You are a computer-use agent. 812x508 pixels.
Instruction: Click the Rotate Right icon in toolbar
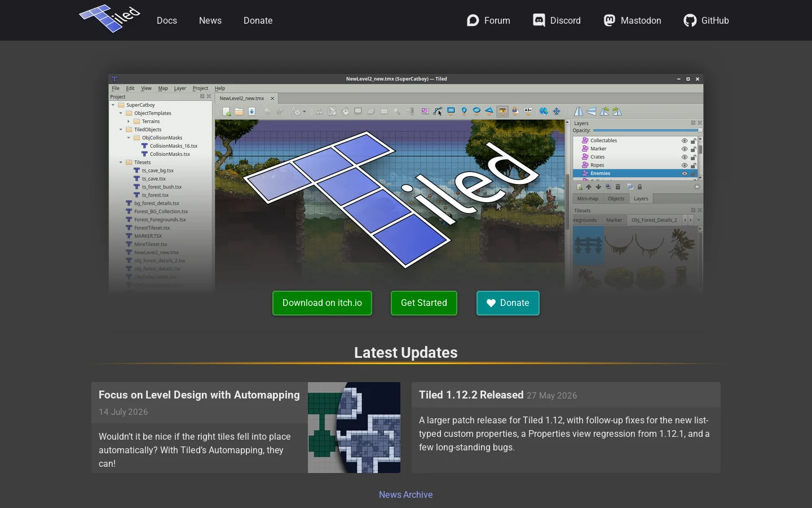pos(617,111)
